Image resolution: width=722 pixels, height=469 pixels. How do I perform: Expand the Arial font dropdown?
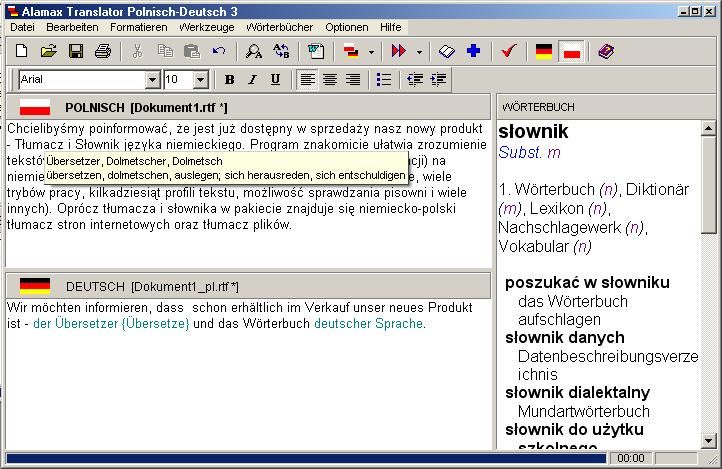pos(152,80)
